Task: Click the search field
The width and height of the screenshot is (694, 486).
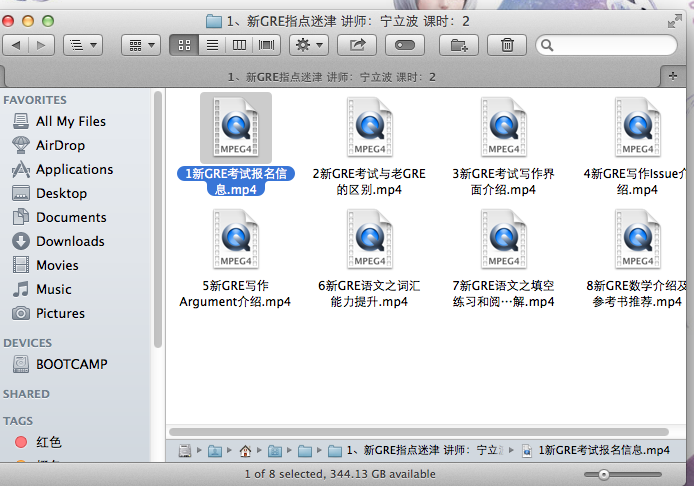Action: pos(606,45)
